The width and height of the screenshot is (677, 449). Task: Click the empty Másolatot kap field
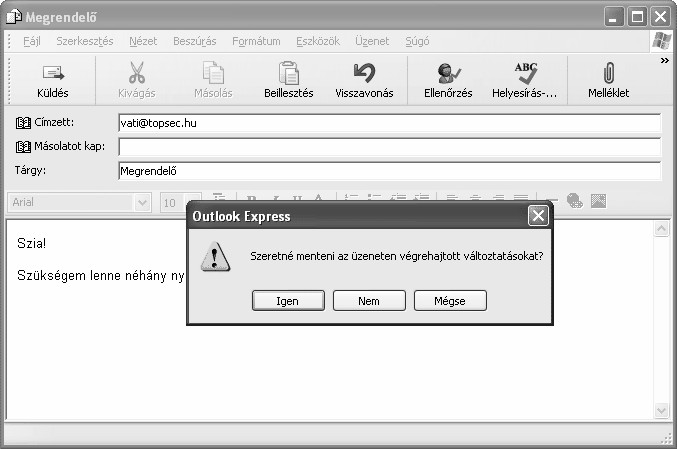click(x=389, y=147)
